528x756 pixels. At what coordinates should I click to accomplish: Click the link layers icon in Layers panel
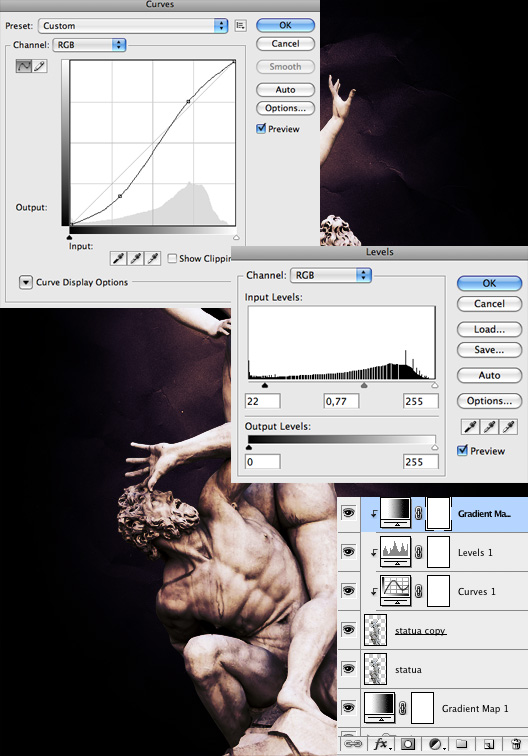tap(354, 744)
